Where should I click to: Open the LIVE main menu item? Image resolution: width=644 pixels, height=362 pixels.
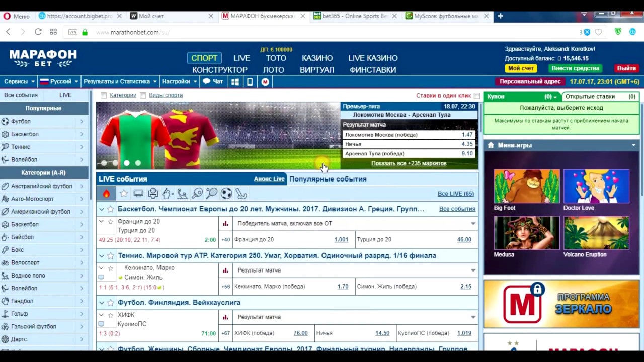(x=242, y=58)
